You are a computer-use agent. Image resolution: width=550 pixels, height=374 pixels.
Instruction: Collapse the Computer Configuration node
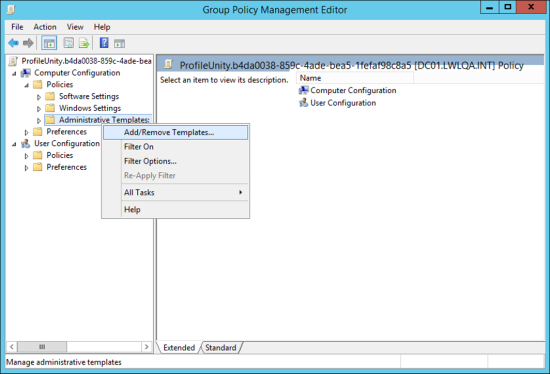[14, 74]
